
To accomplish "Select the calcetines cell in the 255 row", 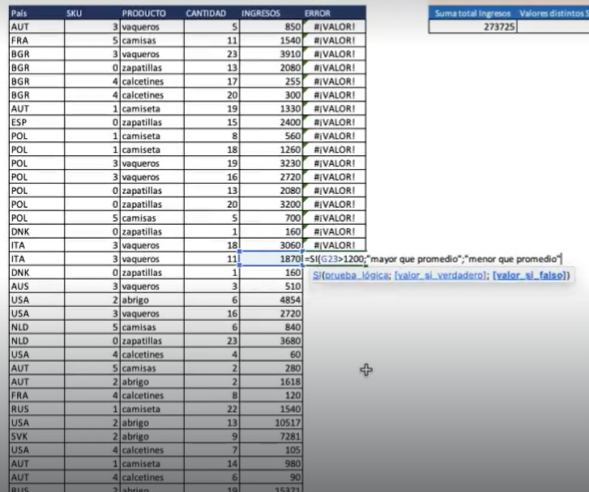I will (152, 81).
